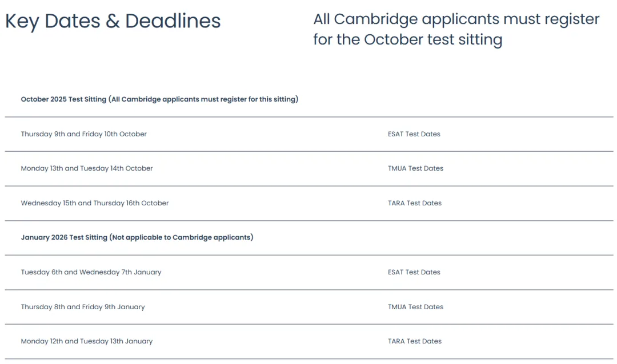
Task: Click the word Deadlines in the title
Action: pos(173,21)
